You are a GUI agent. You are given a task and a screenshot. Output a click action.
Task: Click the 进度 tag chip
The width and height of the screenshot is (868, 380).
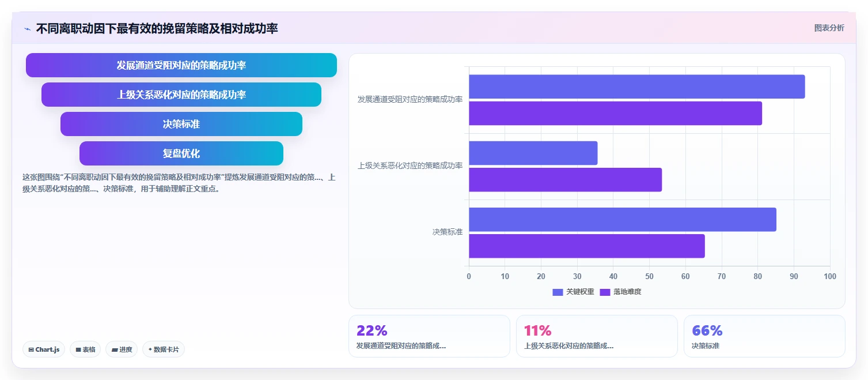pos(122,349)
